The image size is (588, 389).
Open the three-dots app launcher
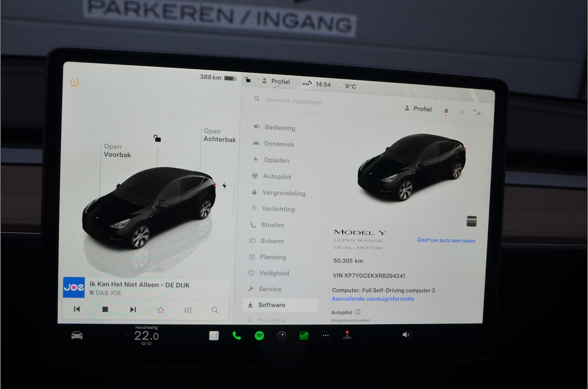(x=325, y=336)
